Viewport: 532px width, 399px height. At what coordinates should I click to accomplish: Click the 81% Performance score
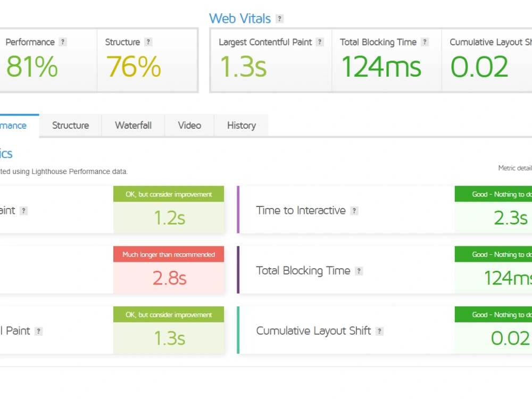click(32, 66)
